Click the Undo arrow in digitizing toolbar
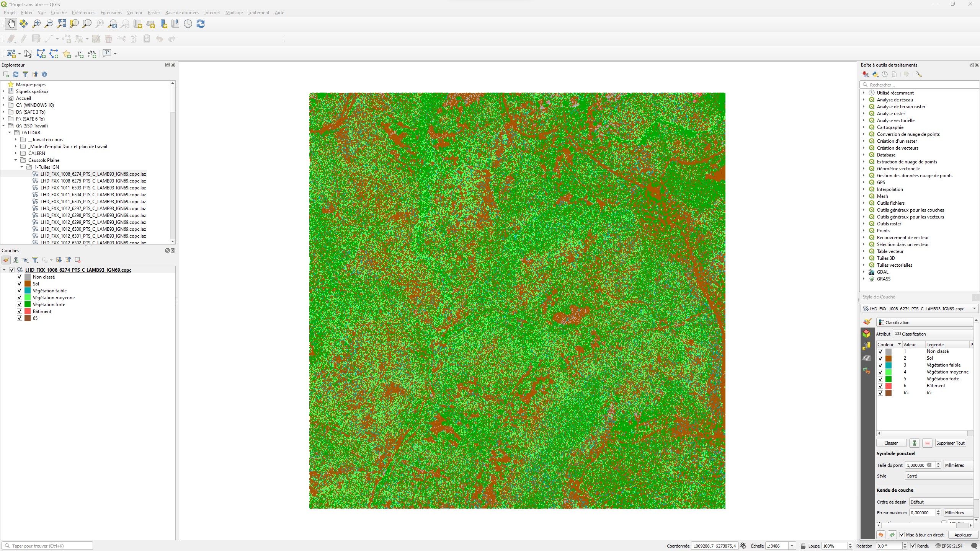This screenshot has width=980, height=551. (x=159, y=39)
